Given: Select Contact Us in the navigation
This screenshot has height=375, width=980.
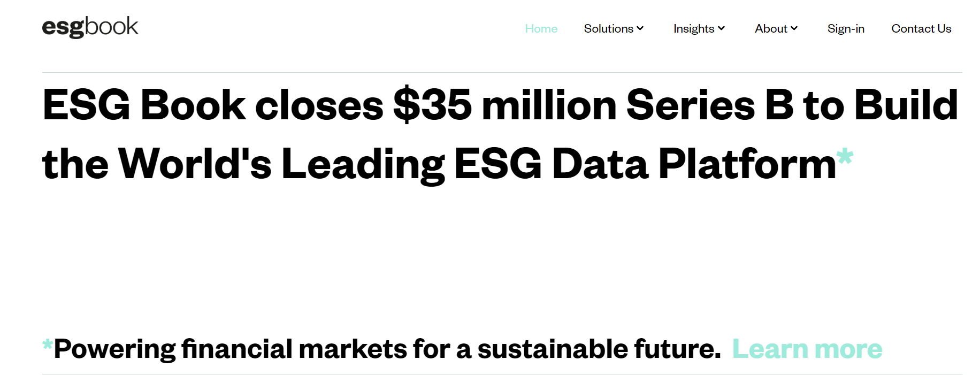Looking at the screenshot, I should [921, 28].
